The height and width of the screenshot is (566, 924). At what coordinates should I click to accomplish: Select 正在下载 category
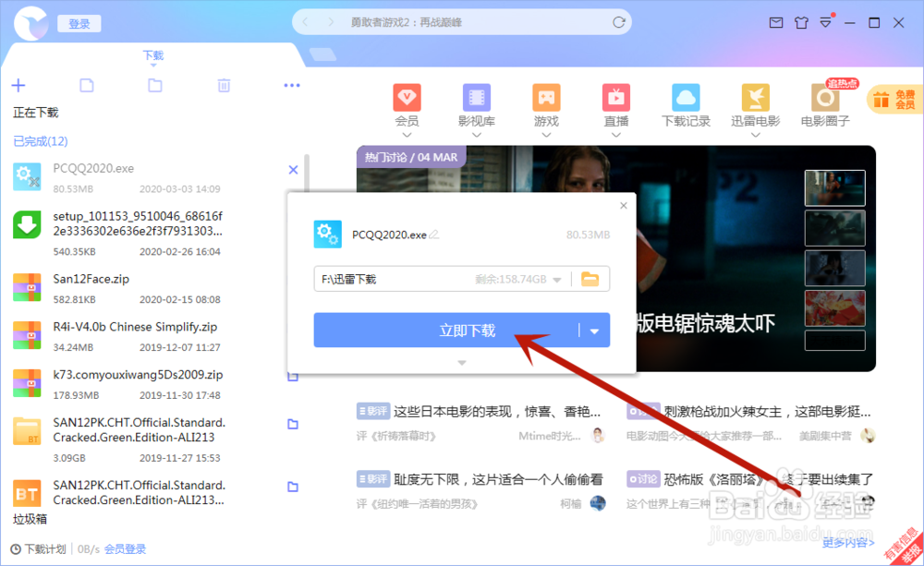[36, 113]
